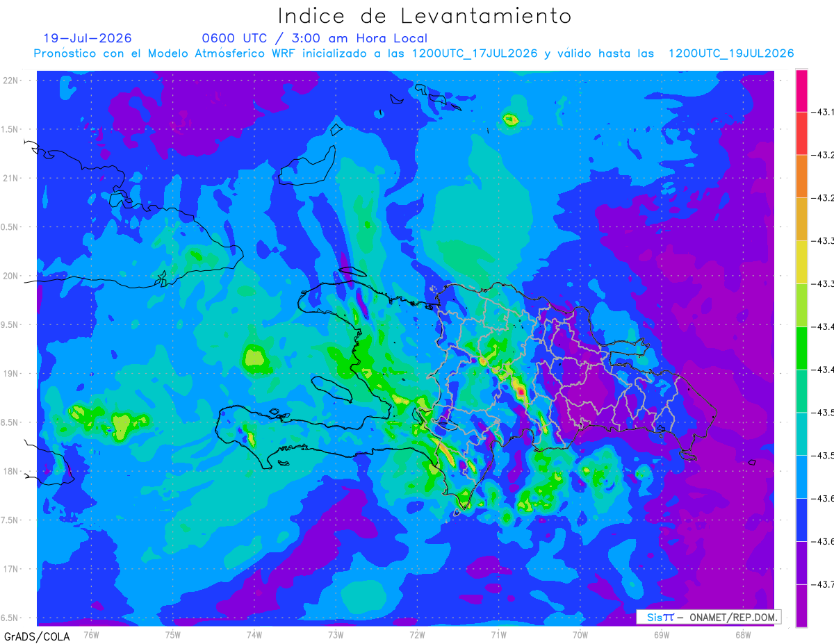Select the '19-Jul-2026' date label
The width and height of the screenshot is (834, 644).
(88, 38)
